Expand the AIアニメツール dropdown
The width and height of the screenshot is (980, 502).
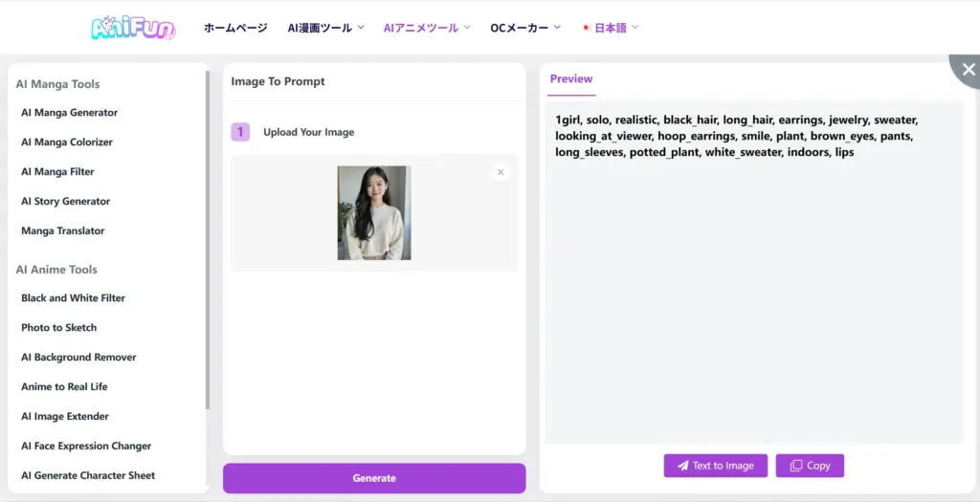pos(427,28)
